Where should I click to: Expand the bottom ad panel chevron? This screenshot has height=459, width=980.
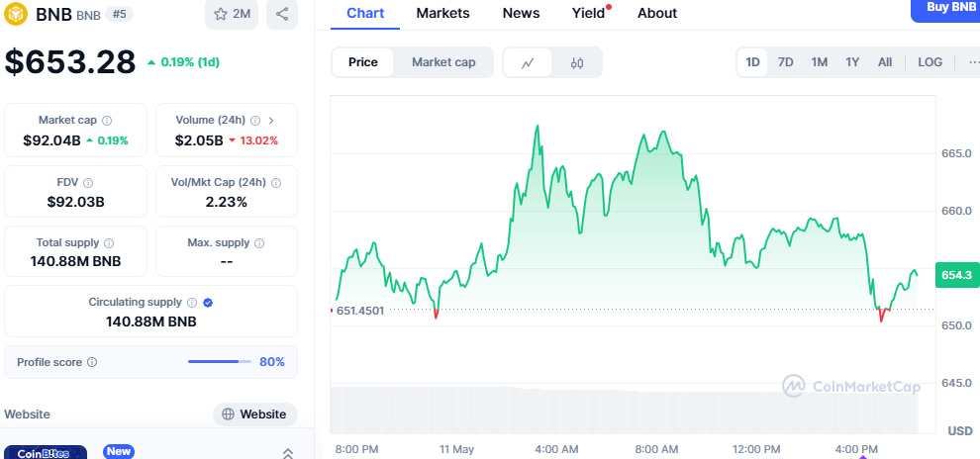(x=288, y=453)
